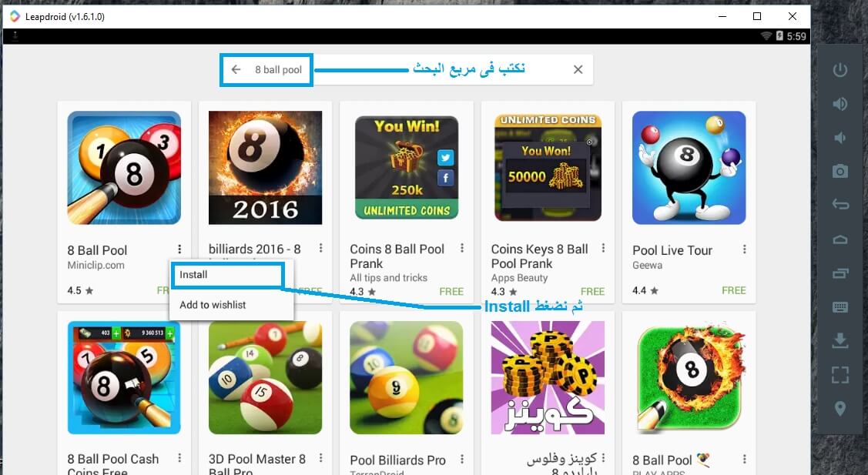Go to Android home via sidebar icon

click(840, 239)
